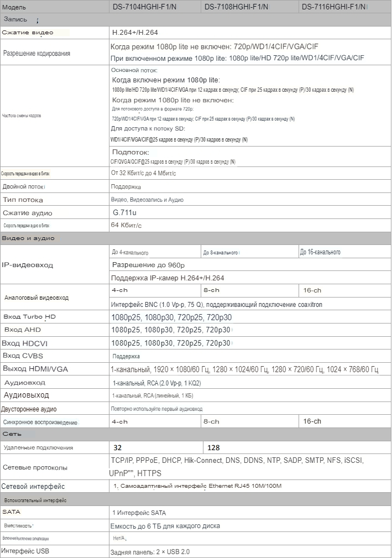392x558 pixels.
Task: Click the Разрешение кодирования label
Action: click(36, 54)
